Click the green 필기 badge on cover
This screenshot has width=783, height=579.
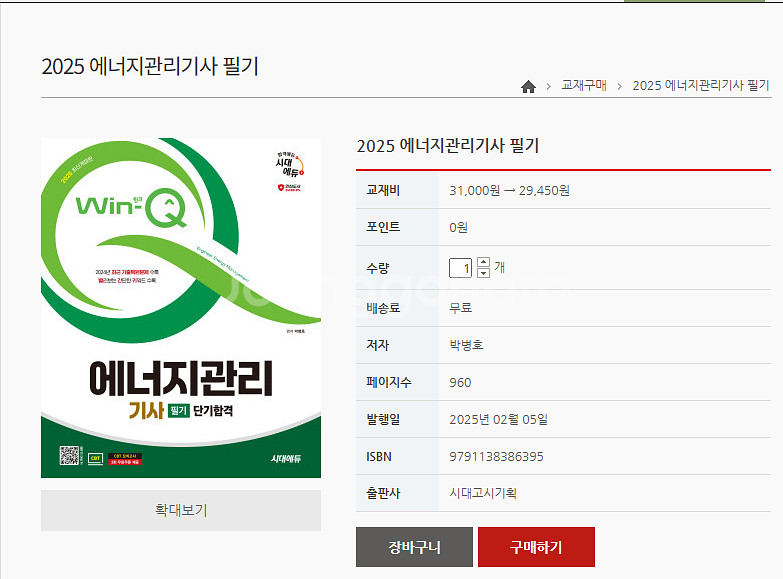point(179,410)
